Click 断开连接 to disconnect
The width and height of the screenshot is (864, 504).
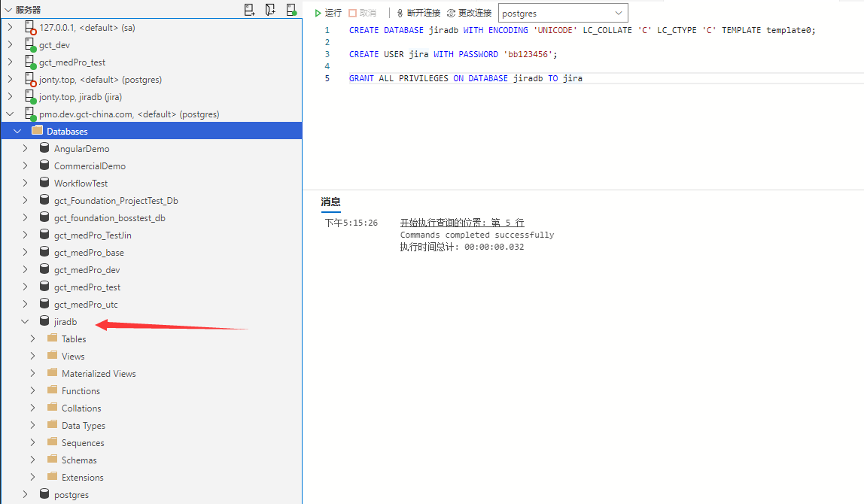coord(418,13)
